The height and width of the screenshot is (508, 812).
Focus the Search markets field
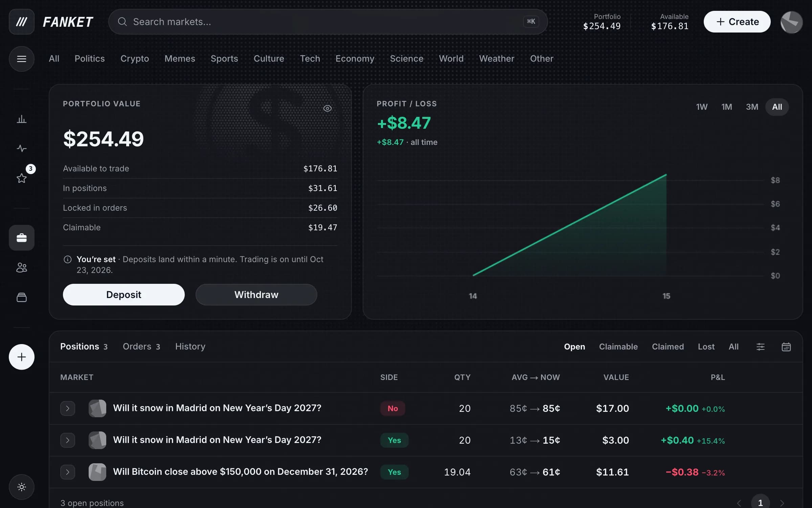328,22
